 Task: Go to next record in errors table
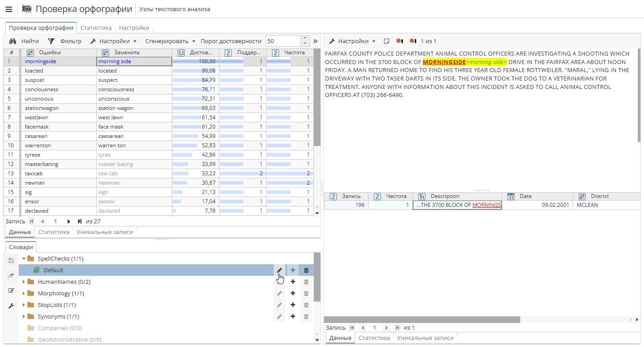click(x=69, y=221)
